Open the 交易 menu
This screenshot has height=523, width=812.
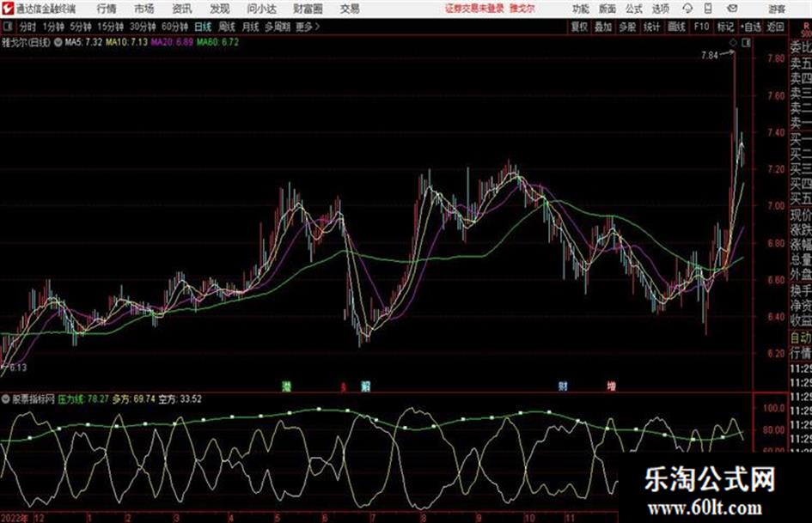350,9
